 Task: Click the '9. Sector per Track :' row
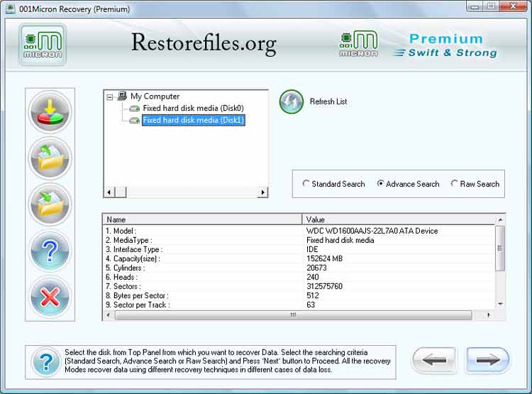[x=299, y=305]
